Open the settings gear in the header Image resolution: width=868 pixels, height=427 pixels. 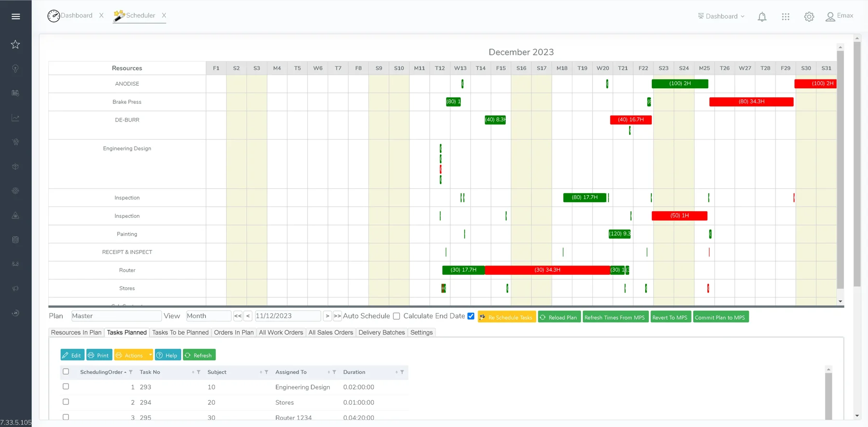809,17
